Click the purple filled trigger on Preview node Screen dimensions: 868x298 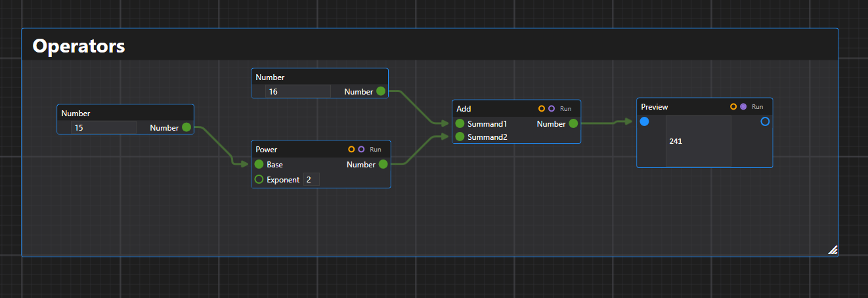tap(743, 106)
